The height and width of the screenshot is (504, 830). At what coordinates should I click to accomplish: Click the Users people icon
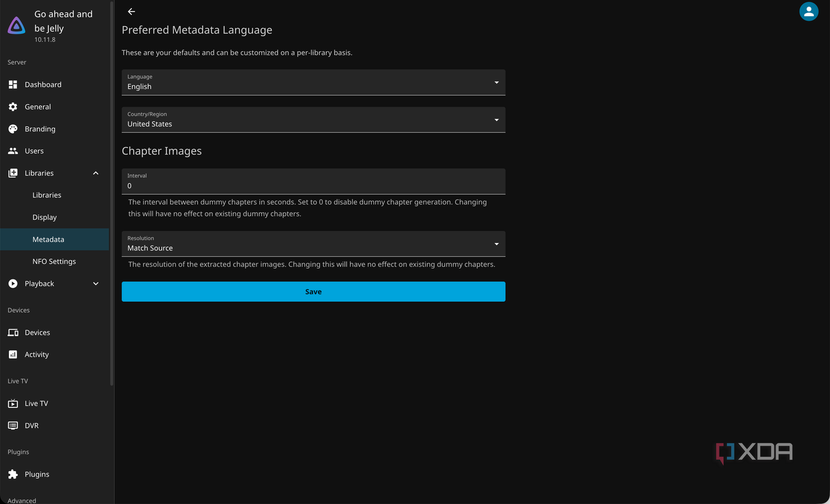pyautogui.click(x=13, y=151)
